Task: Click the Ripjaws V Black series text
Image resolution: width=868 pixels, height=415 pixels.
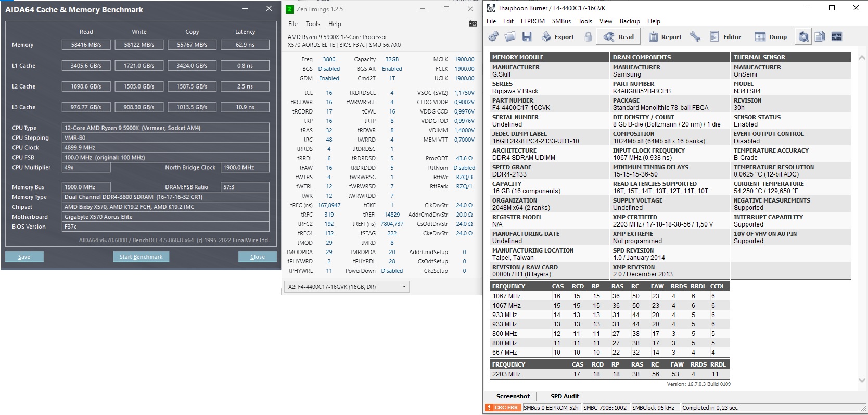Action: [x=515, y=91]
